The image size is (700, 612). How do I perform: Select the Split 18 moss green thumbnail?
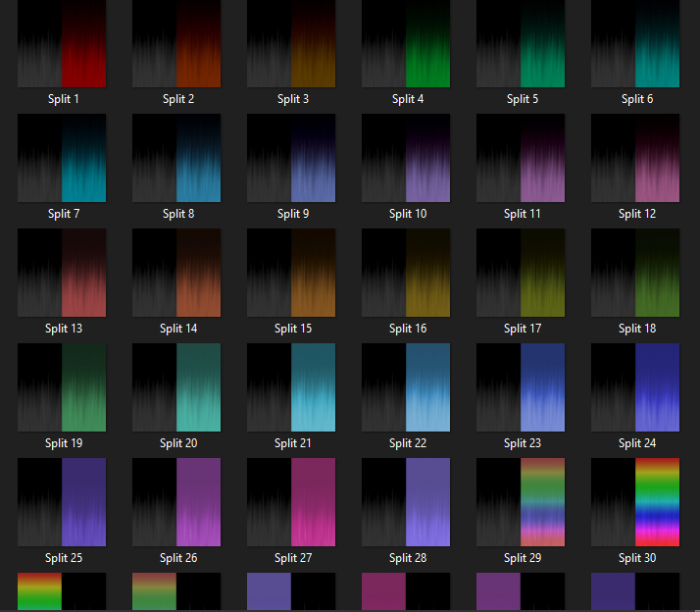635,273
